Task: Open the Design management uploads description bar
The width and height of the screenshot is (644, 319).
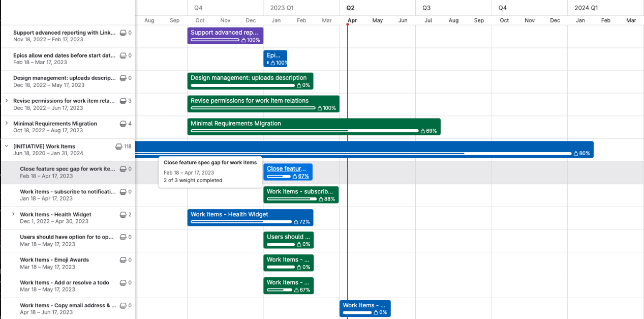Action: click(x=249, y=78)
